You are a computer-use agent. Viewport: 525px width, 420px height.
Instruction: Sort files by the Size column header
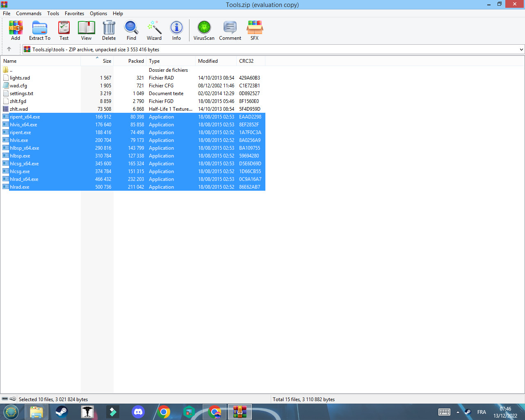(106, 61)
